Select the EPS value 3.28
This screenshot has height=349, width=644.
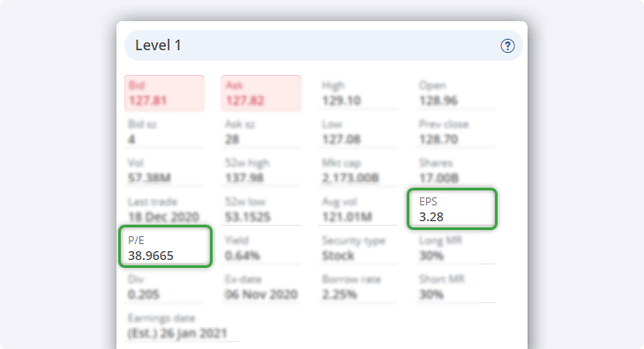431,217
